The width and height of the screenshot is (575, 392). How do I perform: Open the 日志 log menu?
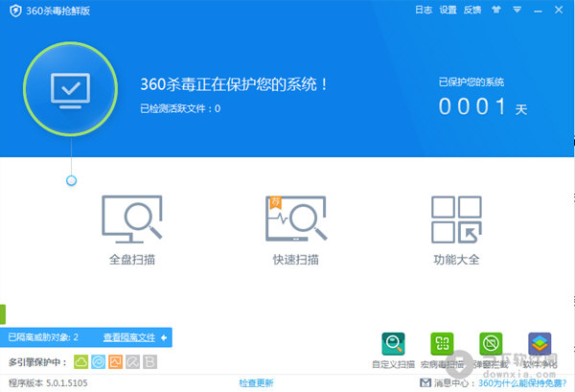[424, 10]
